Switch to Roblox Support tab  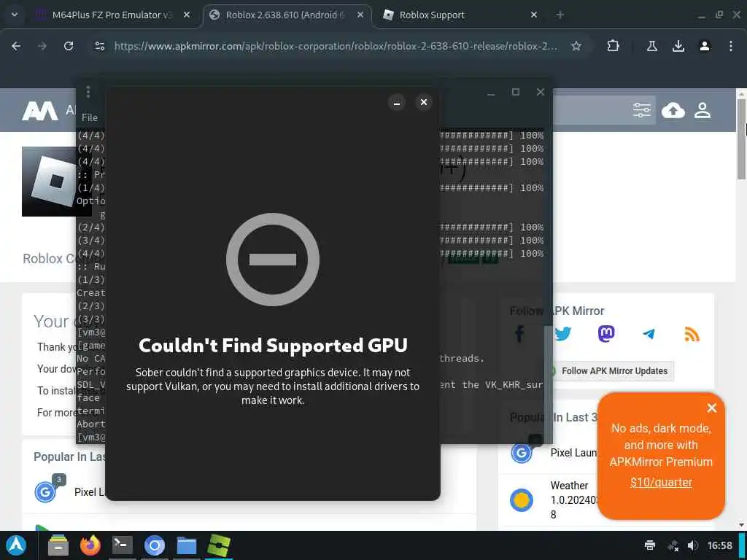(461, 15)
